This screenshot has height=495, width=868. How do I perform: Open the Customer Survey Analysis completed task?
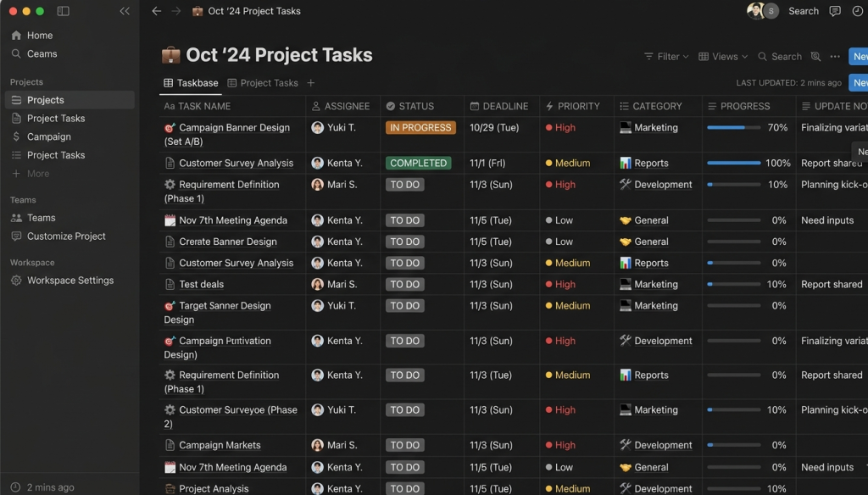236,164
